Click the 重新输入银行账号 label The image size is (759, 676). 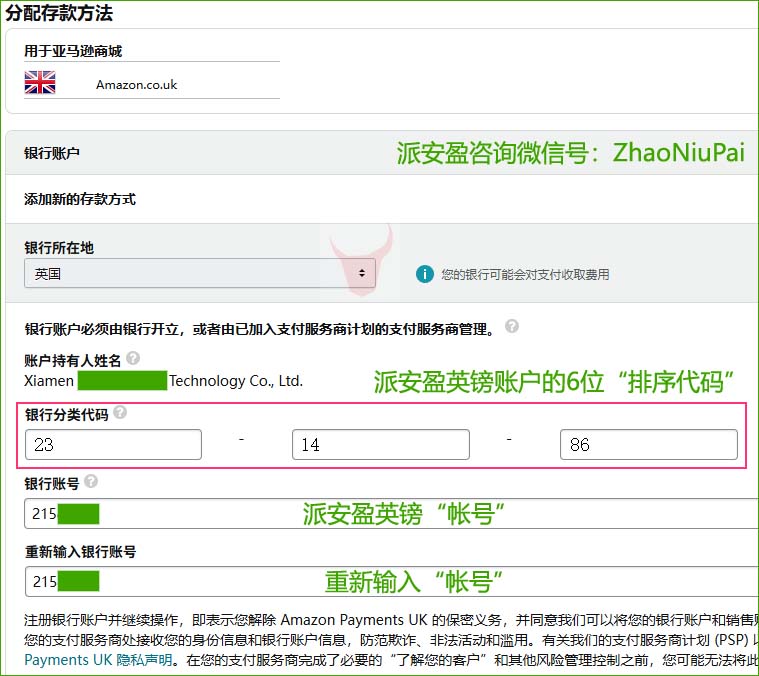coord(80,551)
